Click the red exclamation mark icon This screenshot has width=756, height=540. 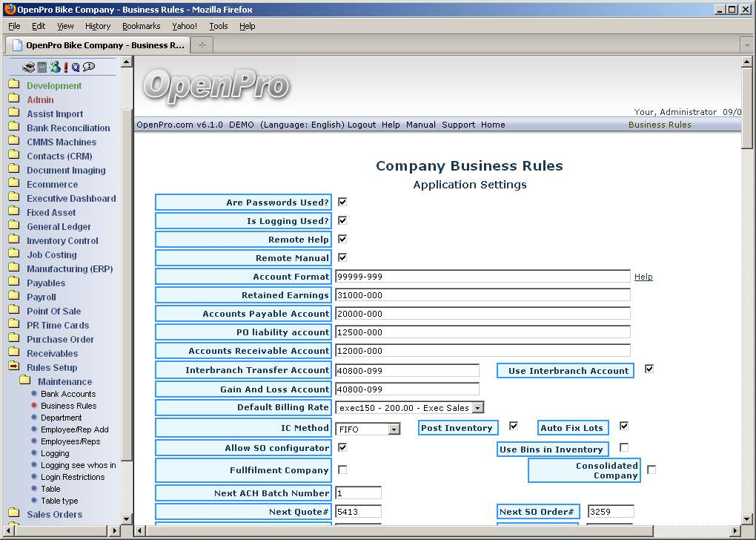tap(66, 67)
